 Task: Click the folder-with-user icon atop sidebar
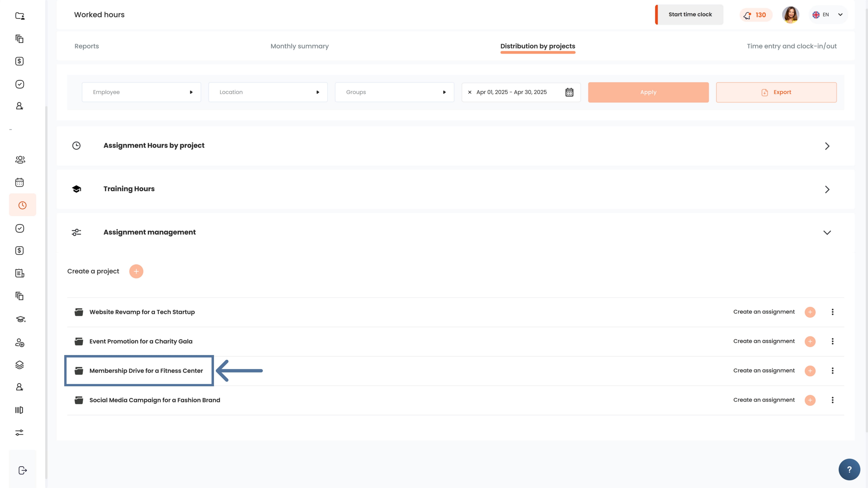pyautogui.click(x=20, y=16)
